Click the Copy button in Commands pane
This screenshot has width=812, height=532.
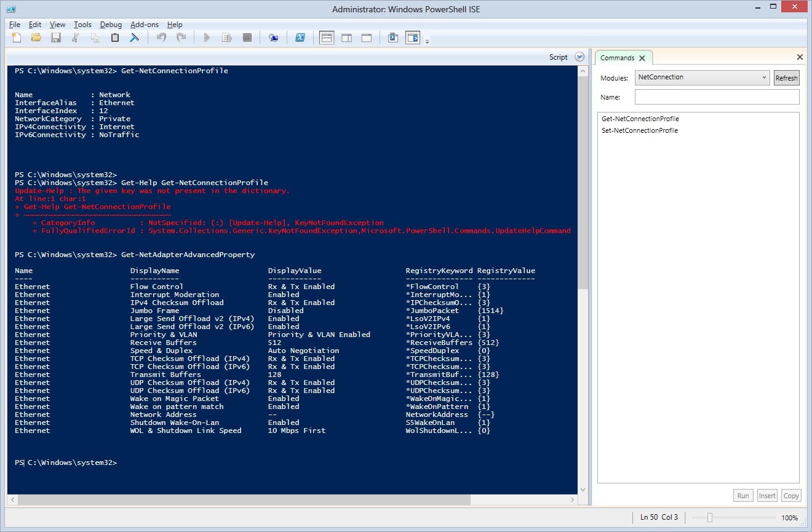pyautogui.click(x=791, y=496)
